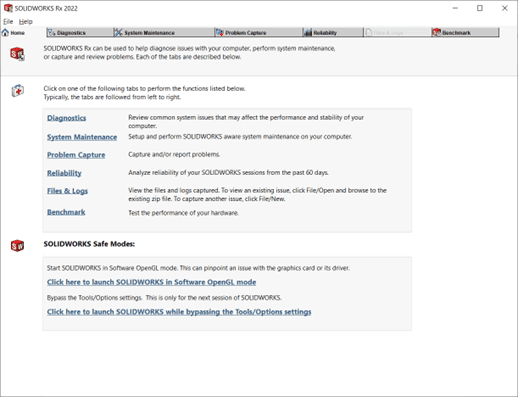Click the home icon on the Home tab
This screenshot has width=518, height=397.
[5, 32]
